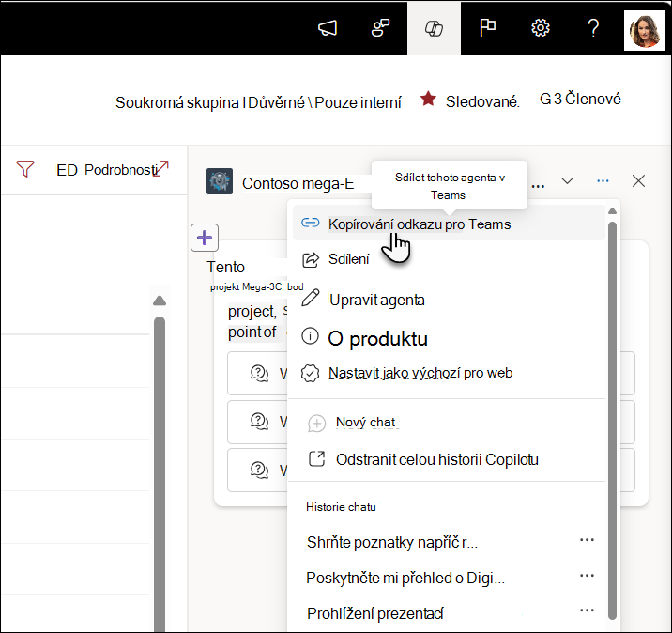Click the Contoso mega-E agent avatar
The image size is (672, 633).
click(x=220, y=181)
